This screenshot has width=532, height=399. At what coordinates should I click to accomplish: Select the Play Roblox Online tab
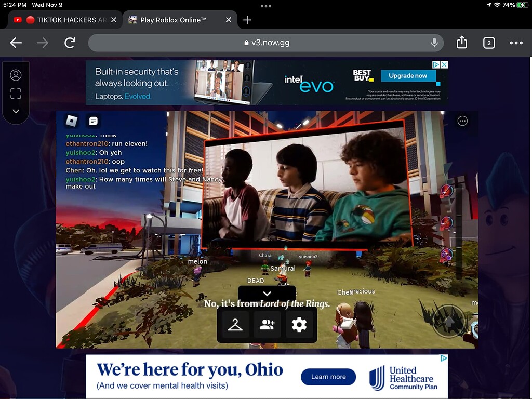tap(171, 20)
